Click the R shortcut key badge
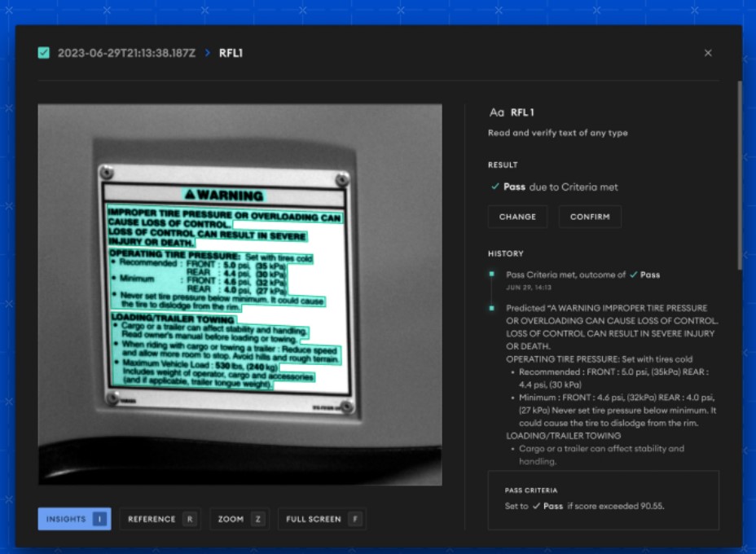The height and width of the screenshot is (554, 756). pyautogui.click(x=190, y=519)
